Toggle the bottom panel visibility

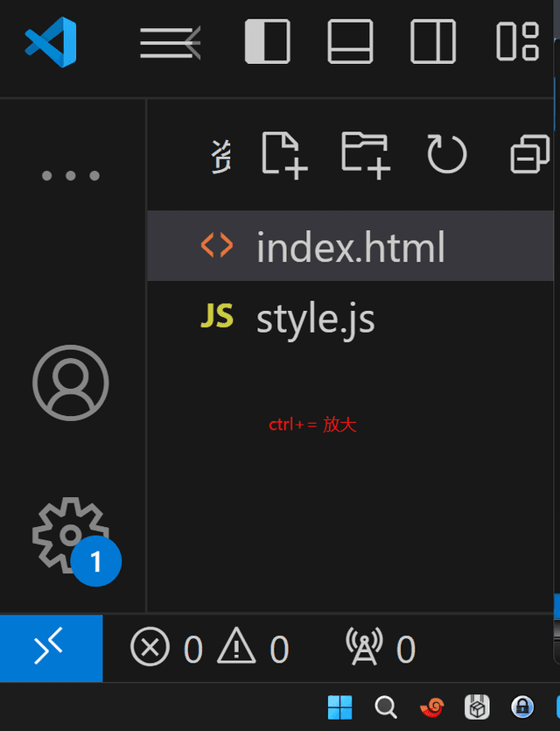[350, 42]
